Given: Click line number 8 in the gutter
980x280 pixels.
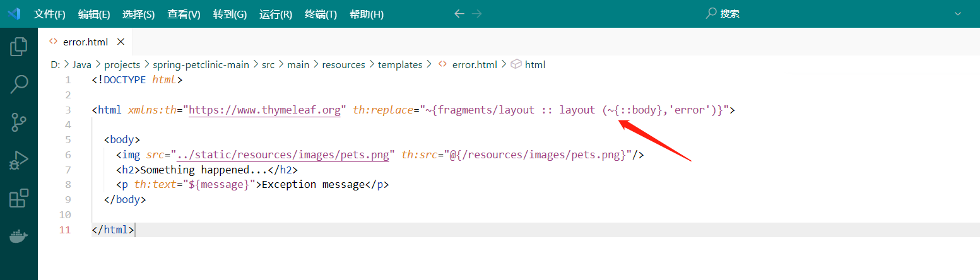Looking at the screenshot, I should pyautogui.click(x=68, y=185).
